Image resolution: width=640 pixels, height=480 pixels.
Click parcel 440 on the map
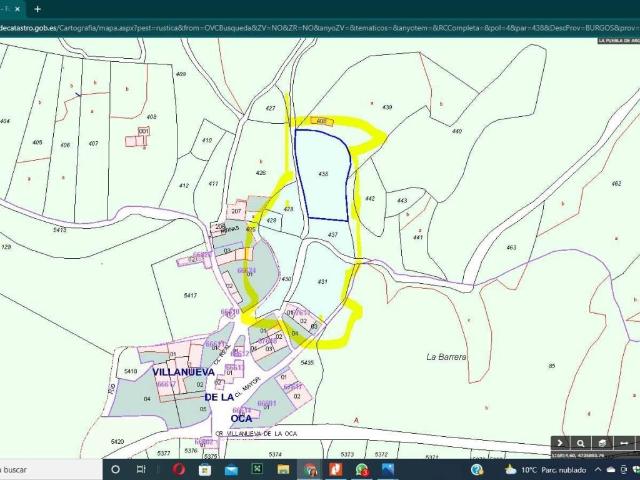[x=456, y=130]
